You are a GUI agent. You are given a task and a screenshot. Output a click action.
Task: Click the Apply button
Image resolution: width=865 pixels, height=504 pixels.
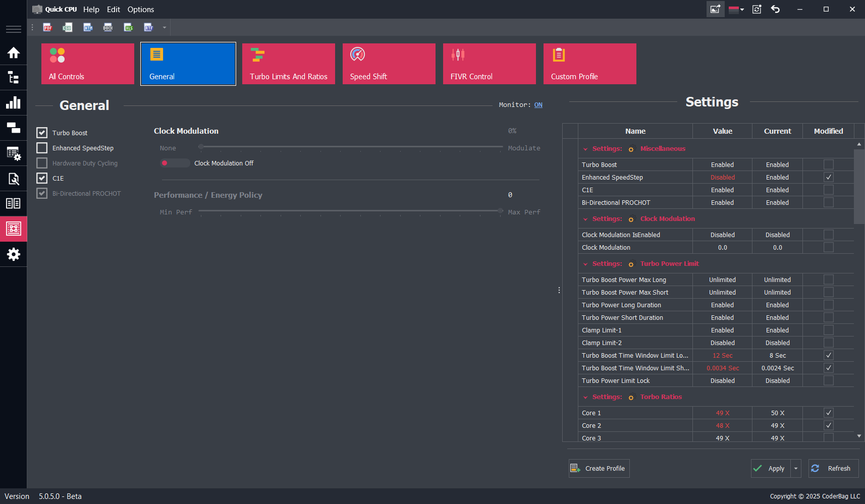pyautogui.click(x=771, y=468)
